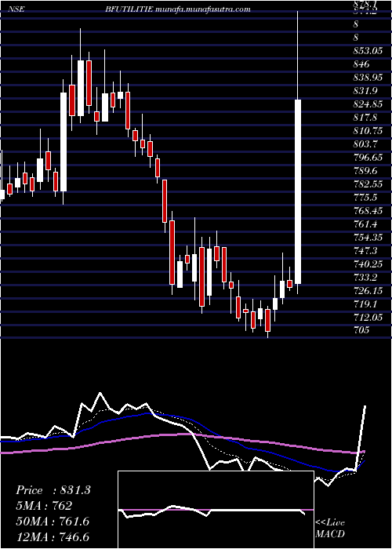Open the munafa.munafasutra.com watermark link
The width and height of the screenshot is (392, 549).
pyautogui.click(x=202, y=9)
